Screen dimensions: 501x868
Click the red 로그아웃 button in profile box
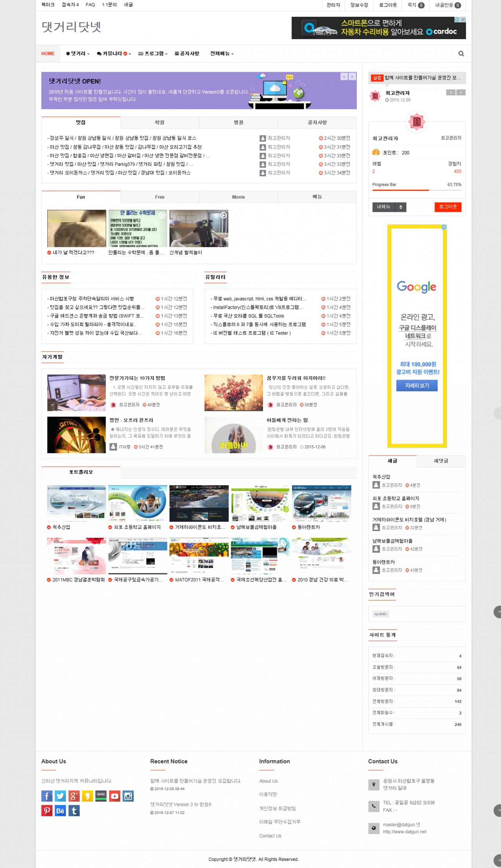tap(448, 207)
